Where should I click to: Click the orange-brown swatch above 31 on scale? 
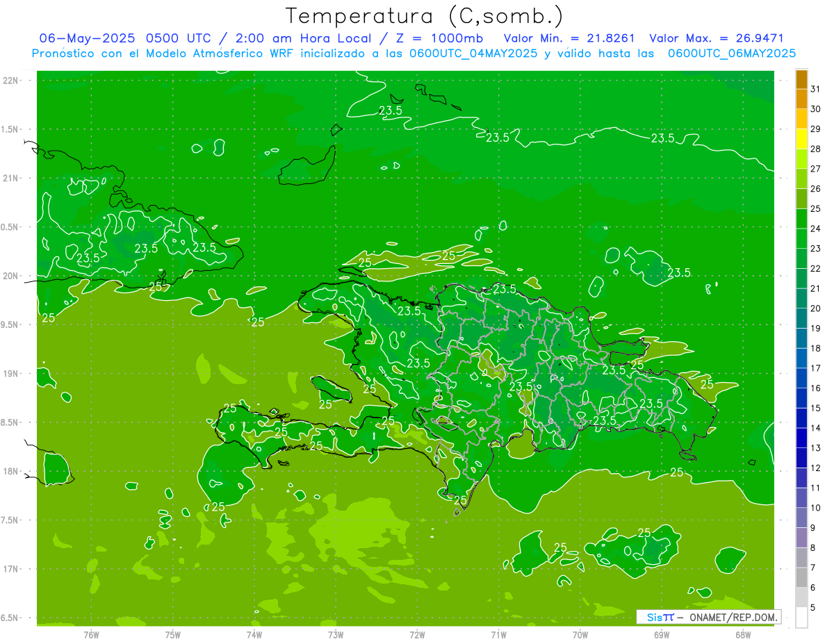pyautogui.click(x=801, y=80)
